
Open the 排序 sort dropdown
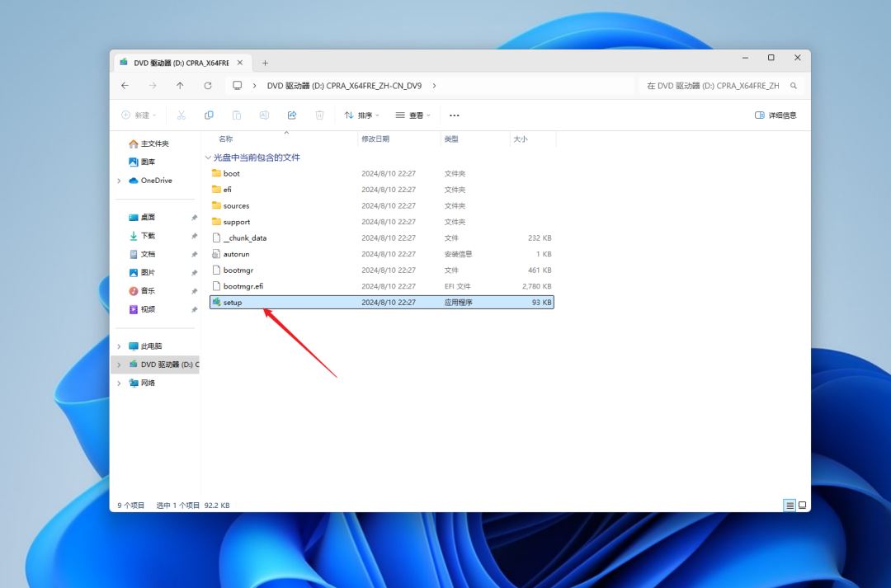coord(361,115)
